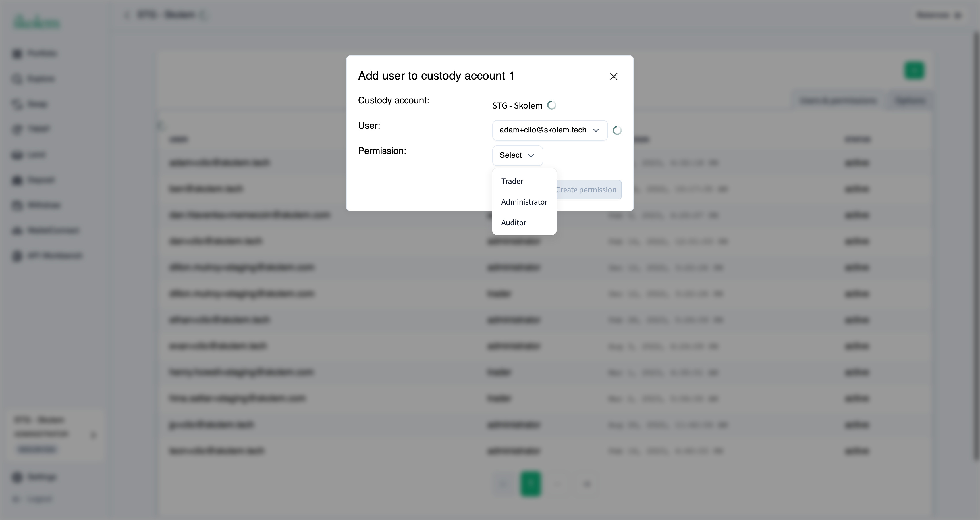Open the User email dropdown

point(549,130)
